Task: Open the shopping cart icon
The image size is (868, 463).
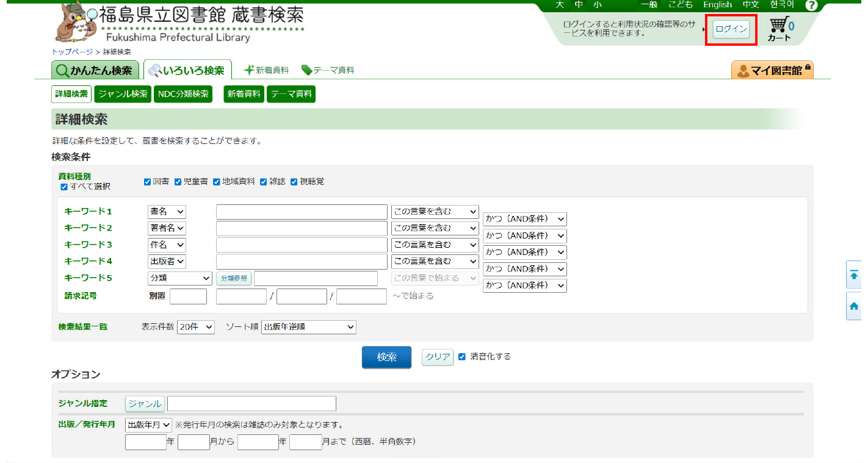Action: tap(779, 26)
